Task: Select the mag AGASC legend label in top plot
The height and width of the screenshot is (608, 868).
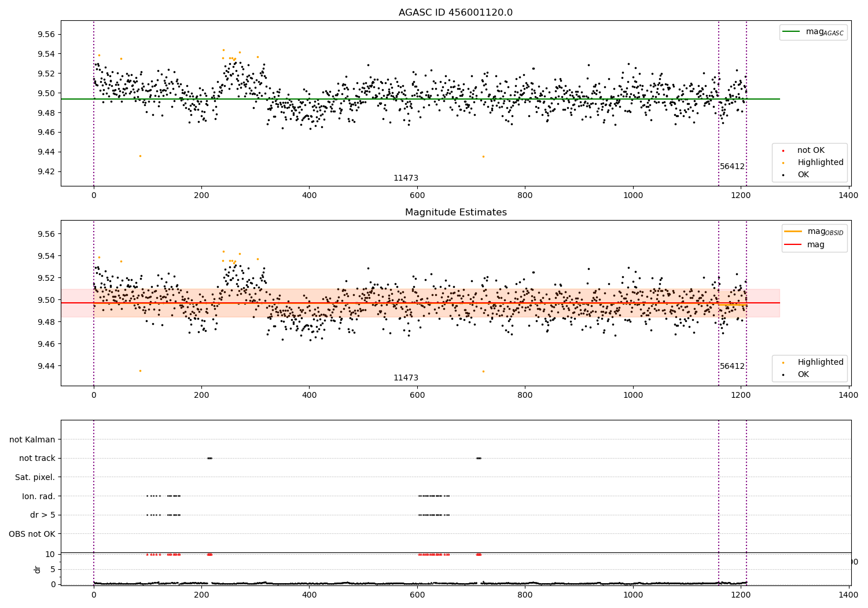Action: 825,32
